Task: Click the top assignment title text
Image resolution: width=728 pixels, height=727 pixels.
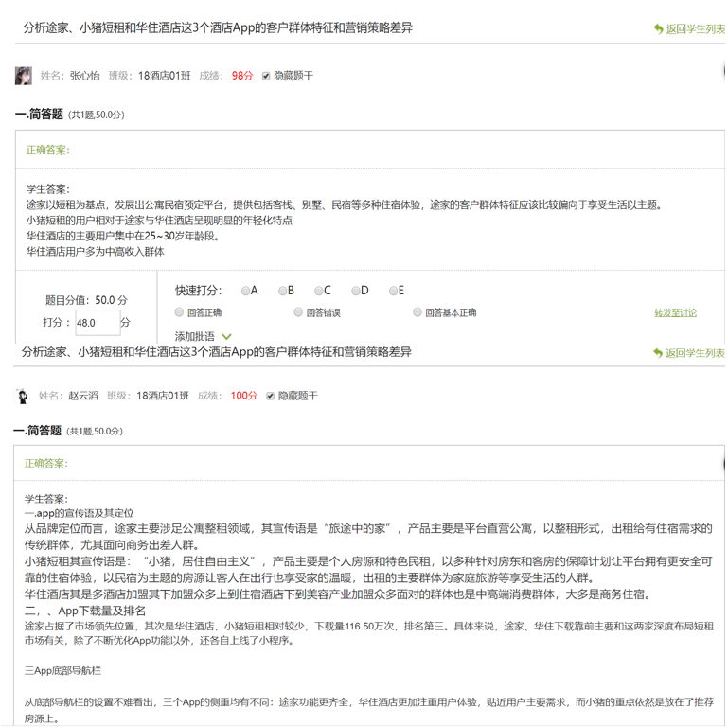Action: tap(218, 27)
